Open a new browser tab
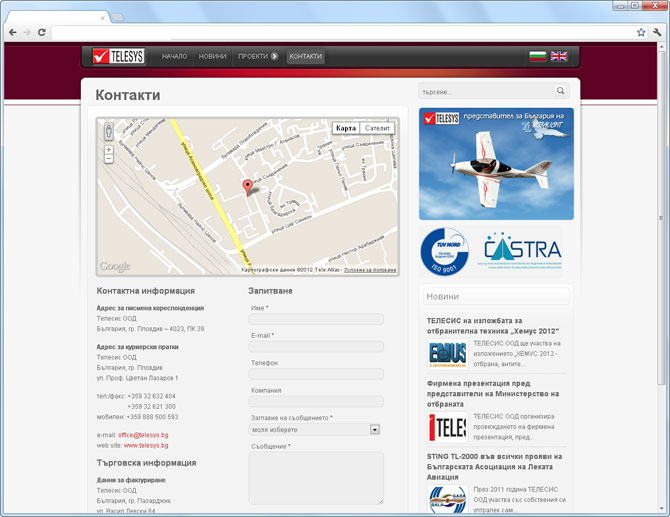670x517 pixels. (x=118, y=18)
